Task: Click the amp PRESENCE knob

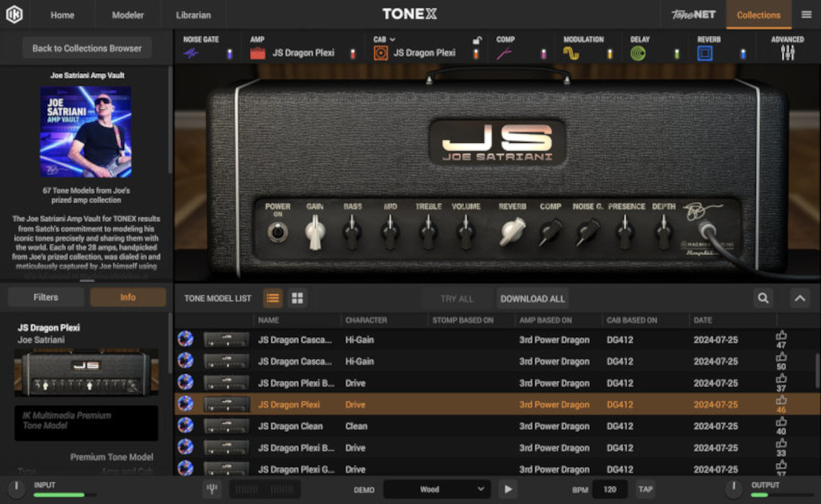Action: click(624, 233)
